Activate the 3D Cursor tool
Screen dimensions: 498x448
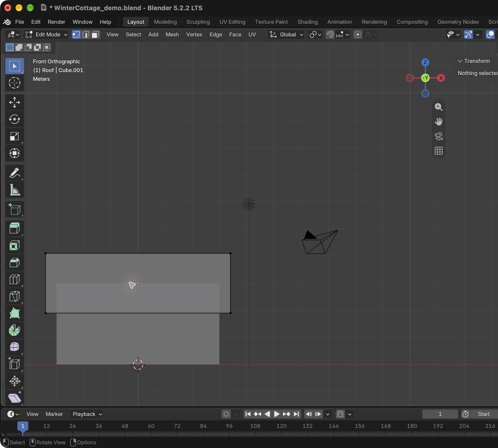[x=15, y=83]
